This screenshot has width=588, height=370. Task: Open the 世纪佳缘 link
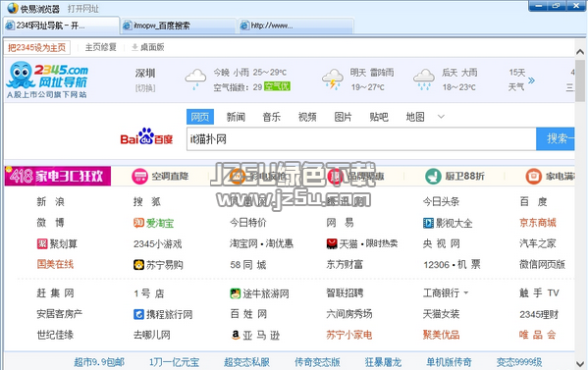[x=55, y=335]
